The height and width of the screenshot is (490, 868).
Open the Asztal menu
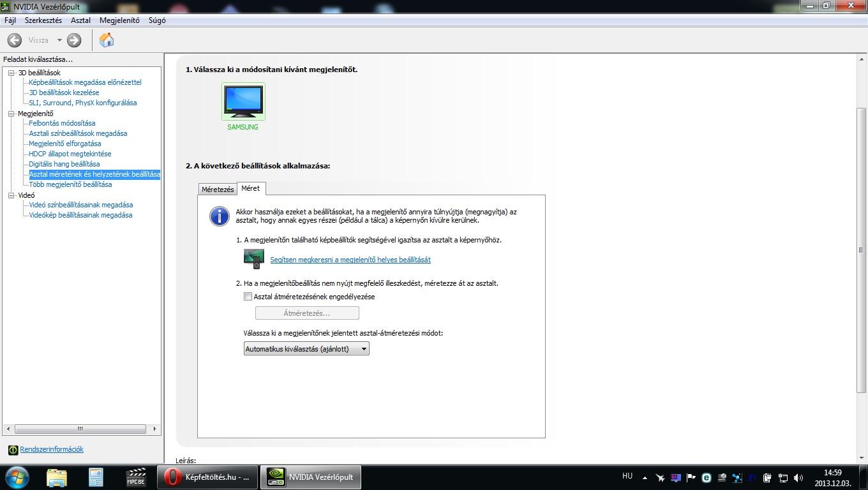(80, 20)
